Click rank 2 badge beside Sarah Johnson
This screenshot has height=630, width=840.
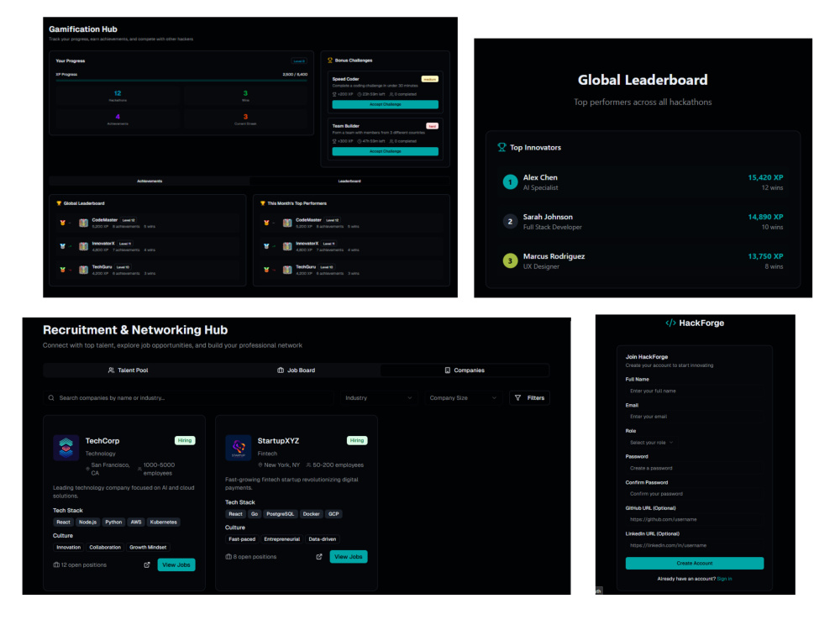(510, 221)
